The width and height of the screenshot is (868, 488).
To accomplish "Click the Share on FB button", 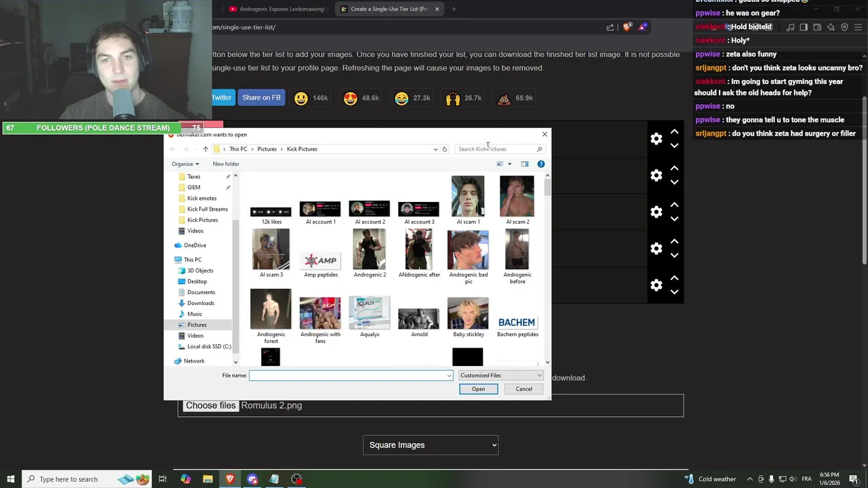I will click(x=261, y=98).
